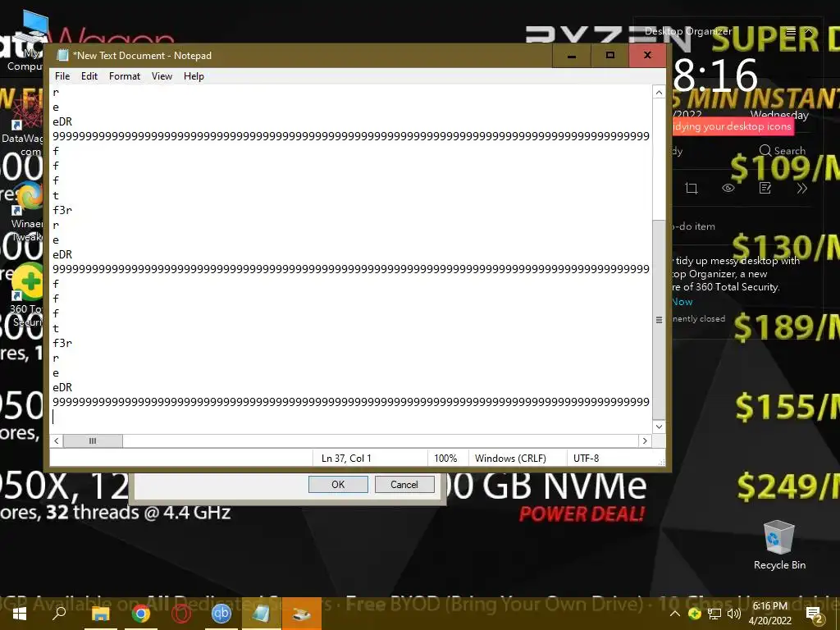Open the Format menu in Notepad
The height and width of the screenshot is (630, 840).
(125, 76)
